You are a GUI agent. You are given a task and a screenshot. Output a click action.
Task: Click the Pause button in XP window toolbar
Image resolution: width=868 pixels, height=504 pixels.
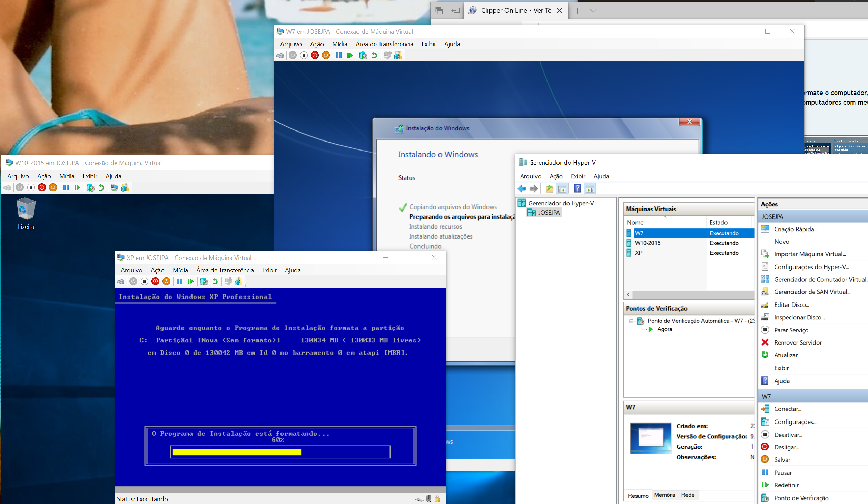click(179, 281)
